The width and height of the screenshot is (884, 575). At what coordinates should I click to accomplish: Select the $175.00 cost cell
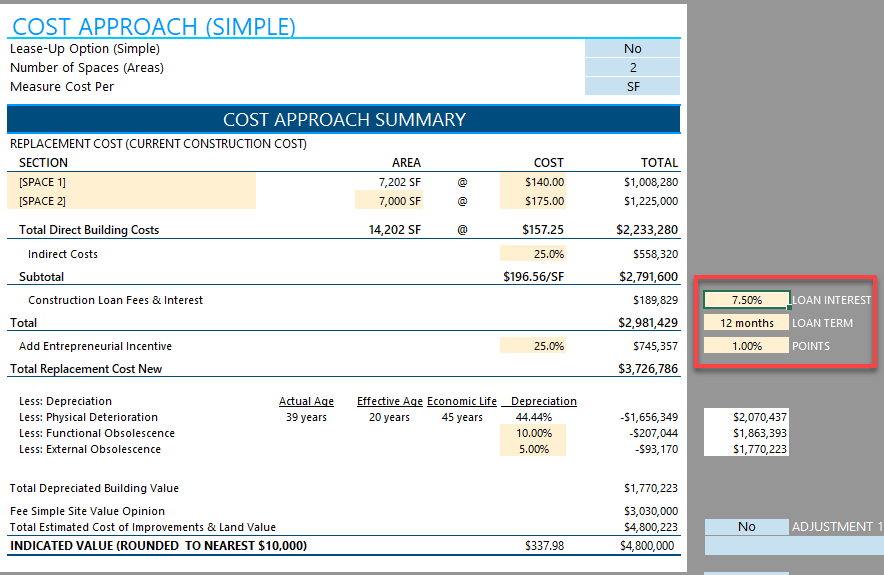coord(533,201)
